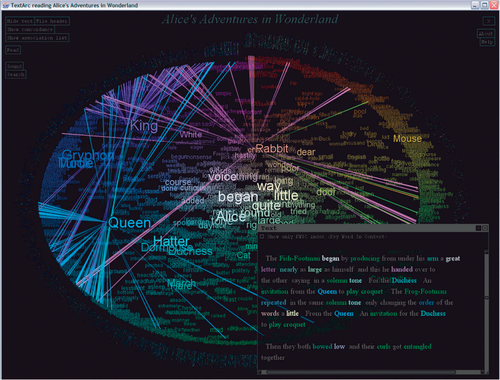Select the word began in the arc

coord(238,197)
